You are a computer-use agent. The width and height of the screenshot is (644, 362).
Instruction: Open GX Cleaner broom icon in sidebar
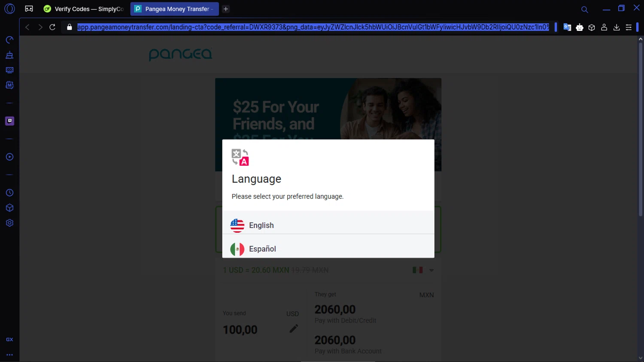click(x=9, y=55)
